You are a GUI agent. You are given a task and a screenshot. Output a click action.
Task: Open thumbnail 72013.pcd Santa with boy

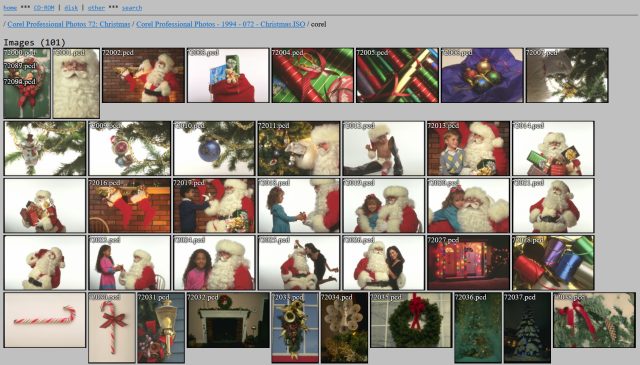tap(468, 148)
